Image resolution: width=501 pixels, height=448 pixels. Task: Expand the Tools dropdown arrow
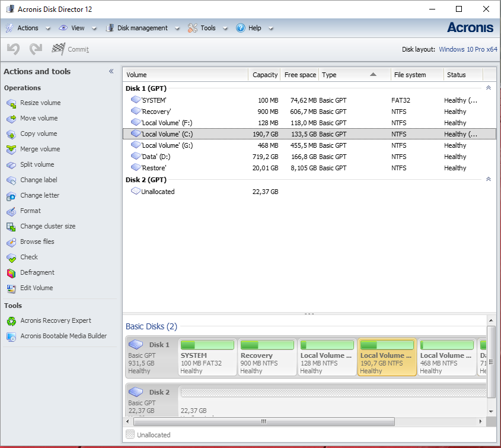coord(225,28)
